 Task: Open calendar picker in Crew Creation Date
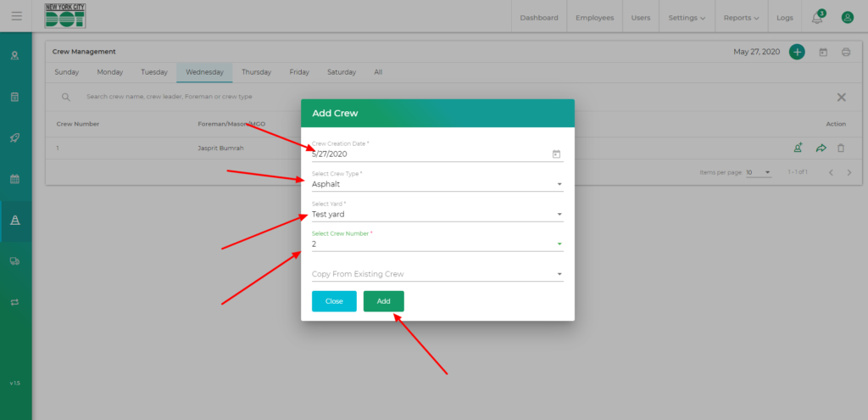[x=556, y=154]
